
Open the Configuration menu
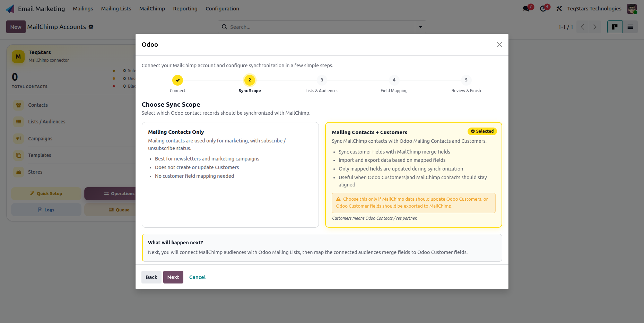pos(222,9)
